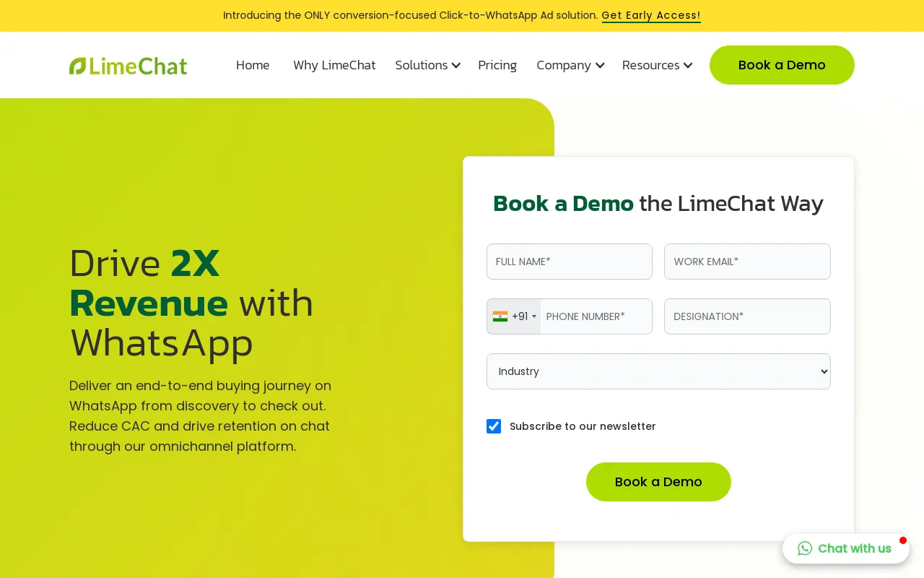
Task: Click the WhatsApp icon in the chat widget
Action: pyautogui.click(x=804, y=548)
